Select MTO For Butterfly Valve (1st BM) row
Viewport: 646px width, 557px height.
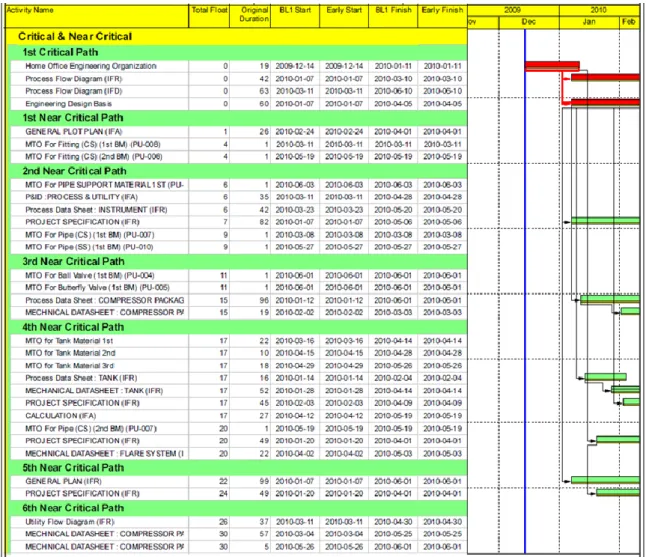pos(239,288)
